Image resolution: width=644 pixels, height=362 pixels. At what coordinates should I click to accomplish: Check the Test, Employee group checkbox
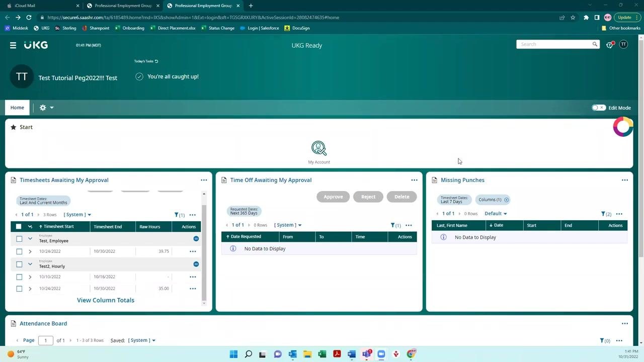pyautogui.click(x=19, y=239)
